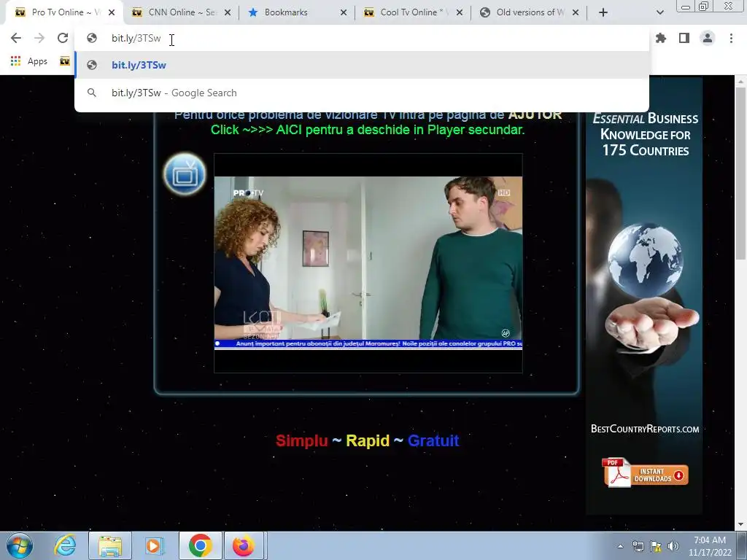Screen dimensions: 747x560
Task: Open a new tab with the plus button
Action: click(603, 12)
